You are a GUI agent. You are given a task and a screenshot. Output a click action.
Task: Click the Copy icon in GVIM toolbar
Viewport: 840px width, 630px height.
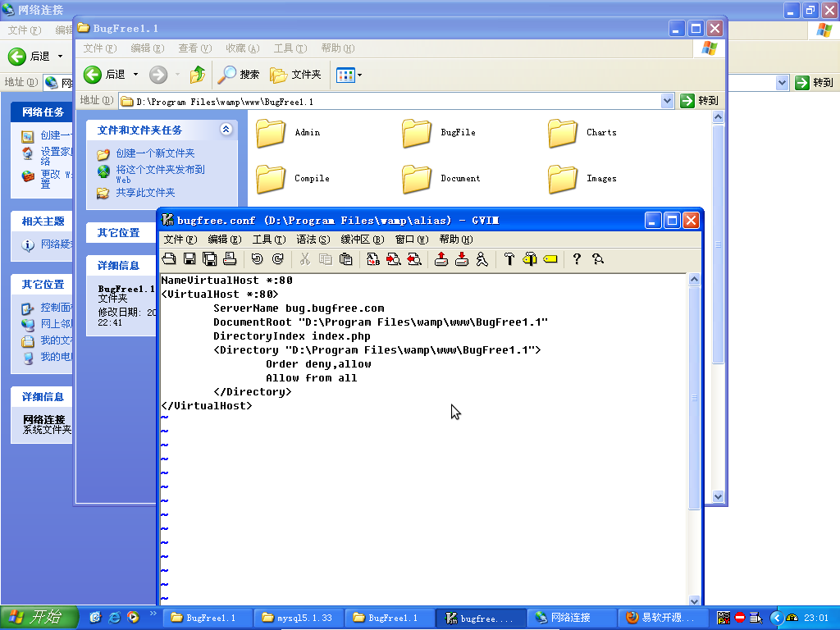[325, 259]
